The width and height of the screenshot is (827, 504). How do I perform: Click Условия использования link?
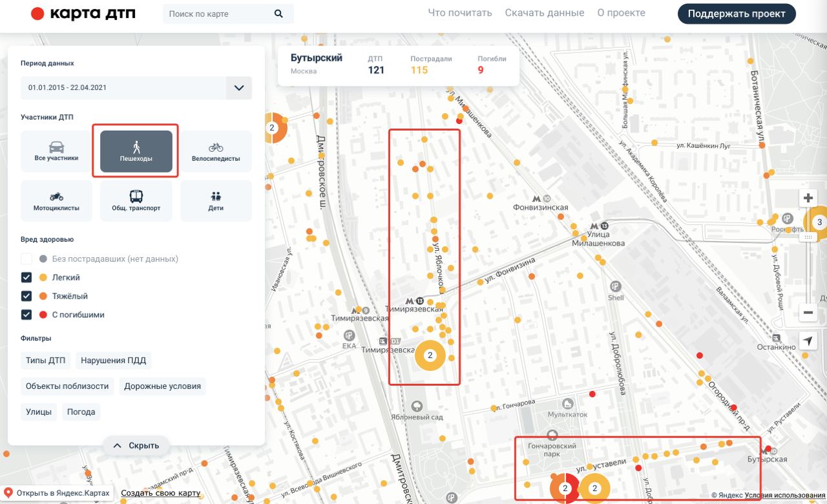785,496
